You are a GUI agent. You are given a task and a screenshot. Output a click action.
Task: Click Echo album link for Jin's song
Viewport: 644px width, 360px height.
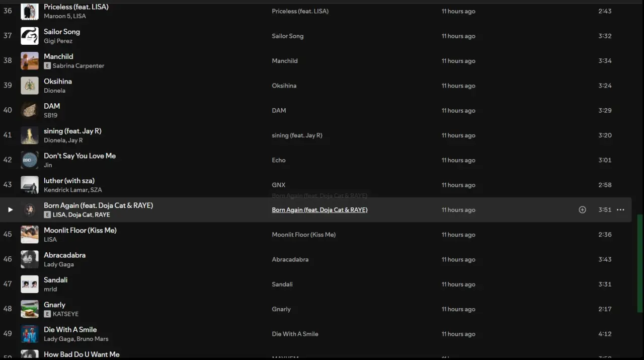pyautogui.click(x=278, y=160)
